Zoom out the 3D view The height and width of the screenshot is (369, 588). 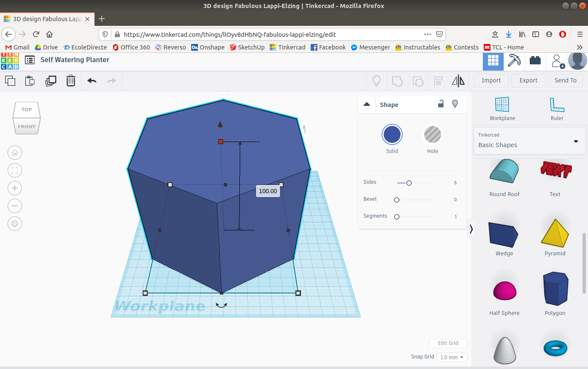pyautogui.click(x=15, y=206)
